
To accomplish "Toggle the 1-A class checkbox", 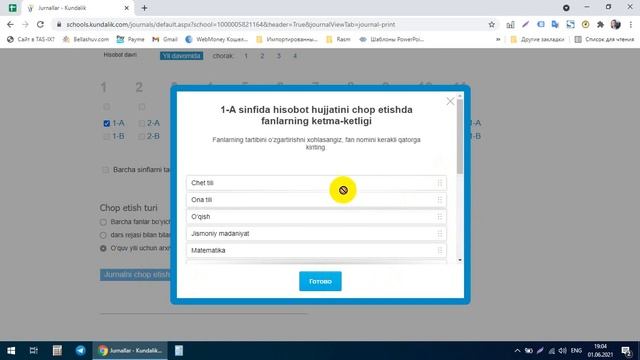I will coord(107,123).
